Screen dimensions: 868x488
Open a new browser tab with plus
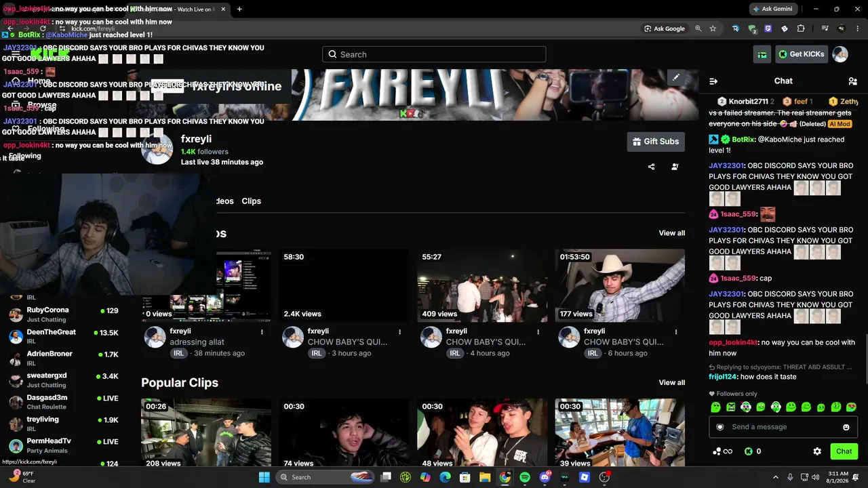click(239, 9)
